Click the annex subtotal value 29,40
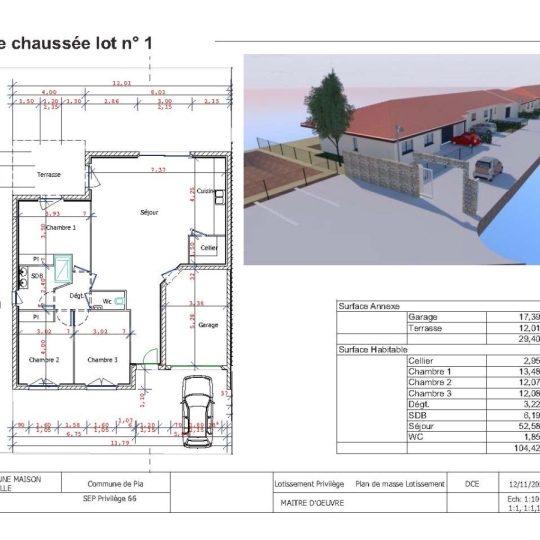Viewport: 540px width, 540px height. [529, 339]
